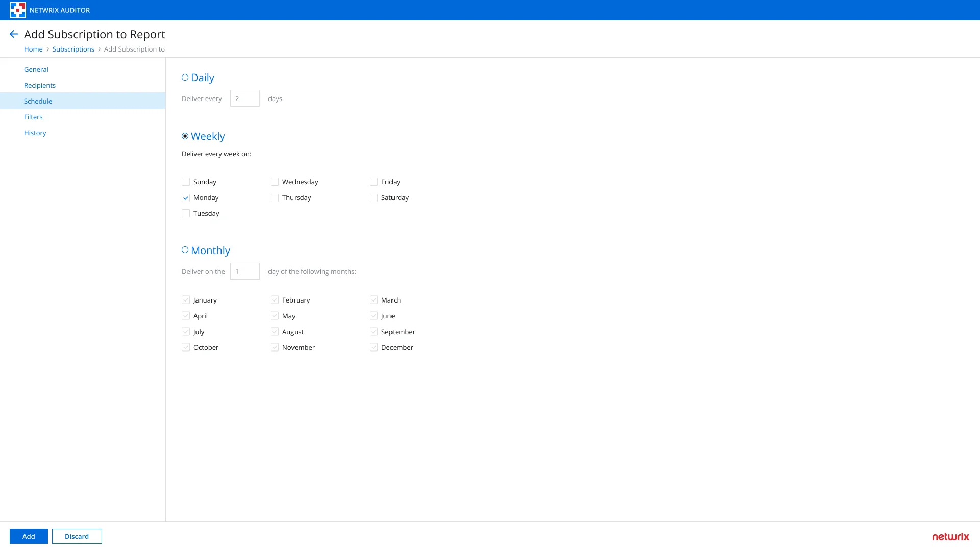
Task: Click the 'Add Subscription to Report' page title
Action: tap(94, 34)
